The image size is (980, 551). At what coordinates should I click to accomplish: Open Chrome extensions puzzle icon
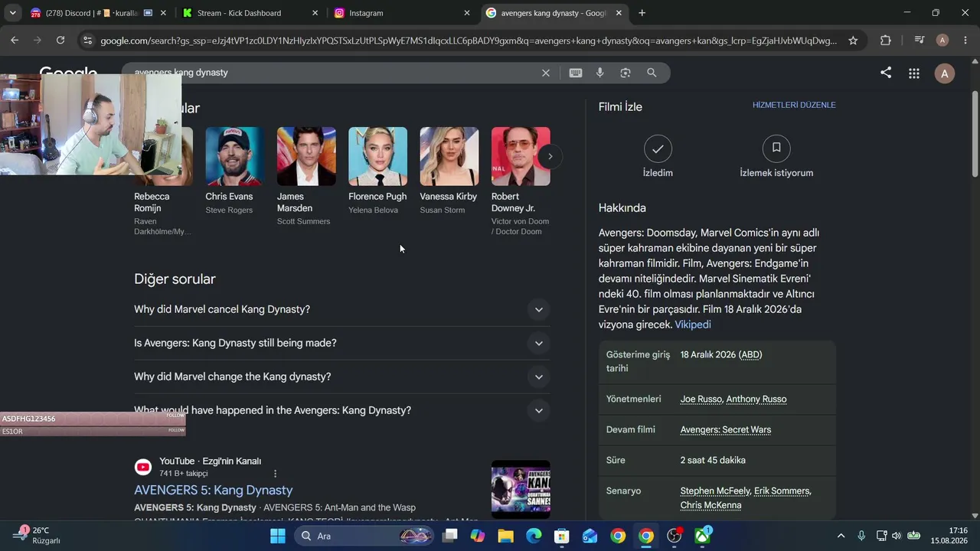(x=886, y=41)
